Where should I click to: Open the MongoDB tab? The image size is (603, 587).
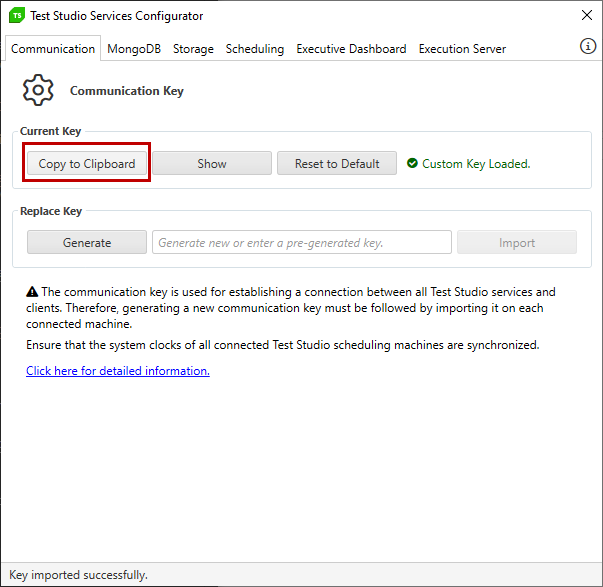point(134,49)
